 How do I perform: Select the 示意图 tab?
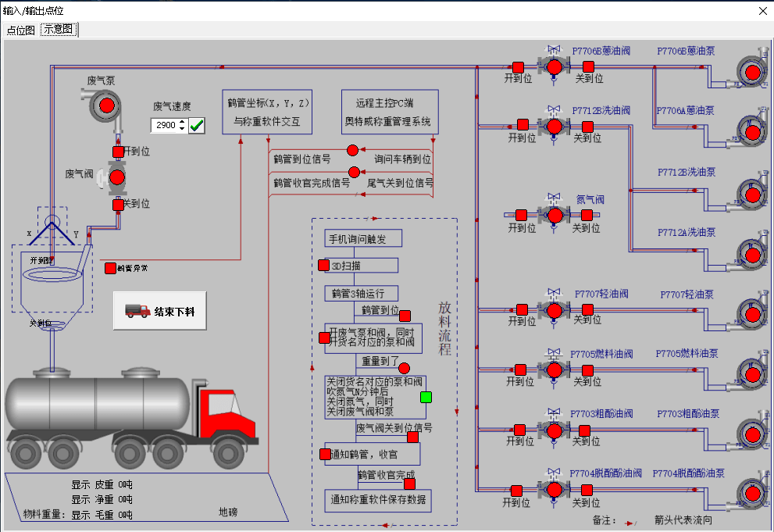coord(59,30)
